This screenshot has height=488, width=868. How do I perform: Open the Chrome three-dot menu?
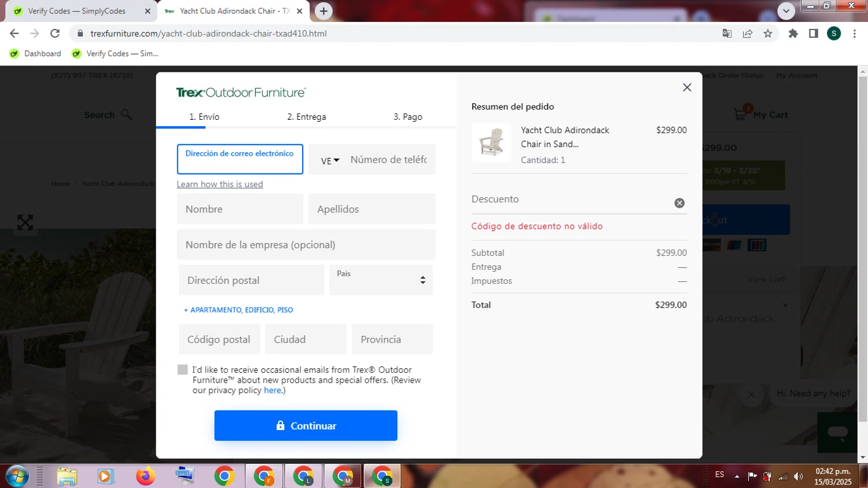[855, 34]
